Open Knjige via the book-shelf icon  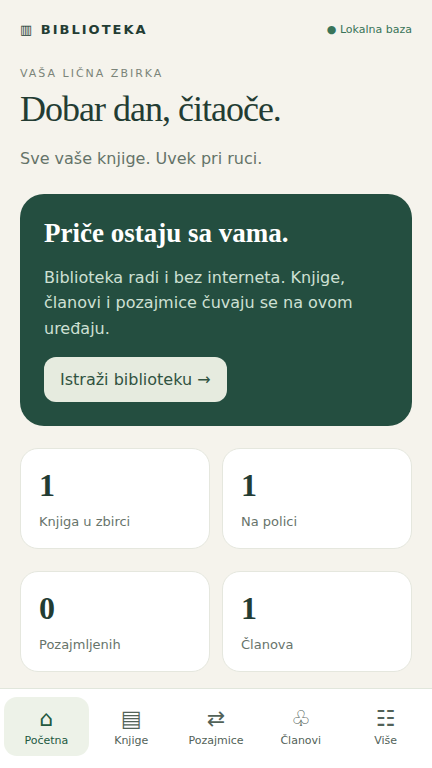click(131, 720)
